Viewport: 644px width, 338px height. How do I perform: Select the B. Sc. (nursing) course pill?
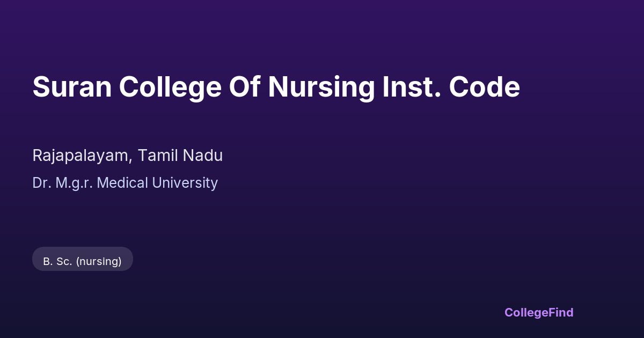pos(82,261)
